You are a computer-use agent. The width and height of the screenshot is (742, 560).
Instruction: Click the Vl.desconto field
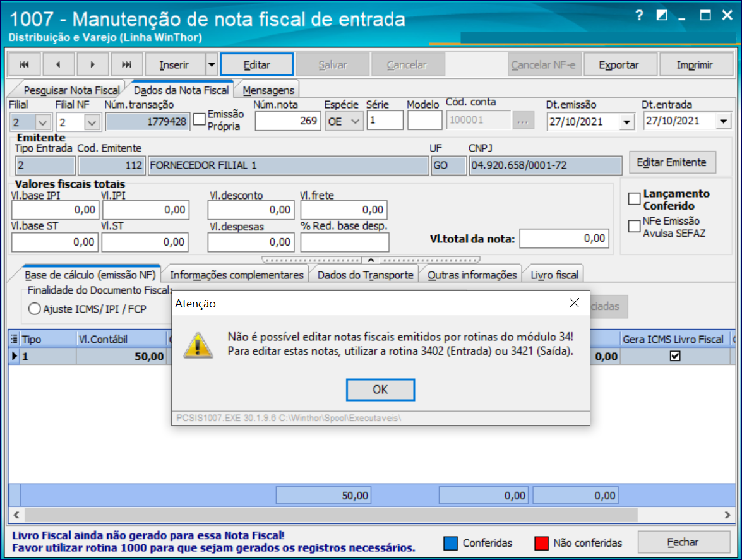click(x=251, y=210)
